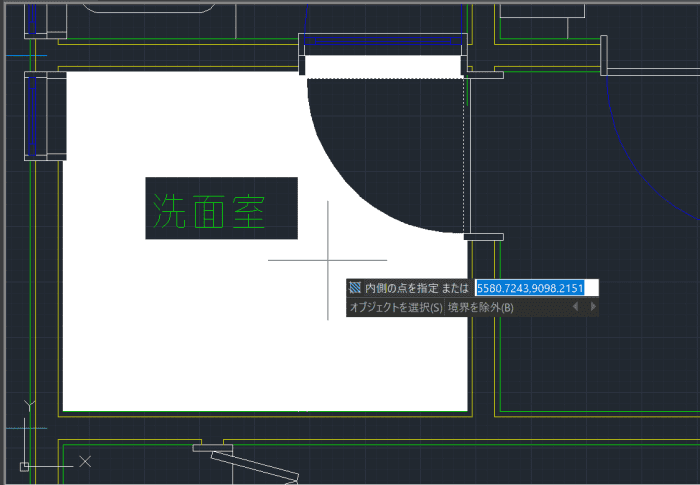Click the white rectangle in the top doorway
The height and width of the screenshot is (485, 700).
pyautogui.click(x=383, y=66)
